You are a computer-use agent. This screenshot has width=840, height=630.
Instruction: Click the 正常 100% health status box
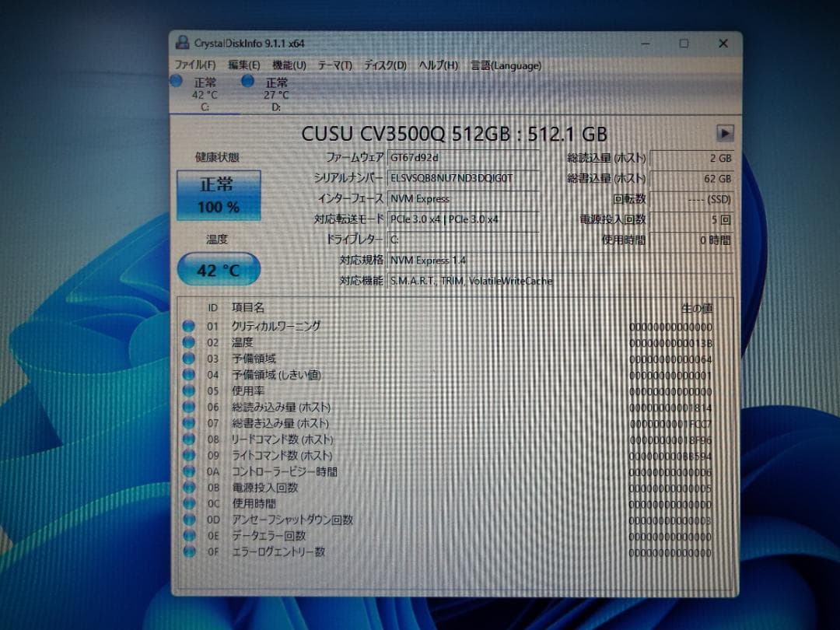(x=219, y=195)
